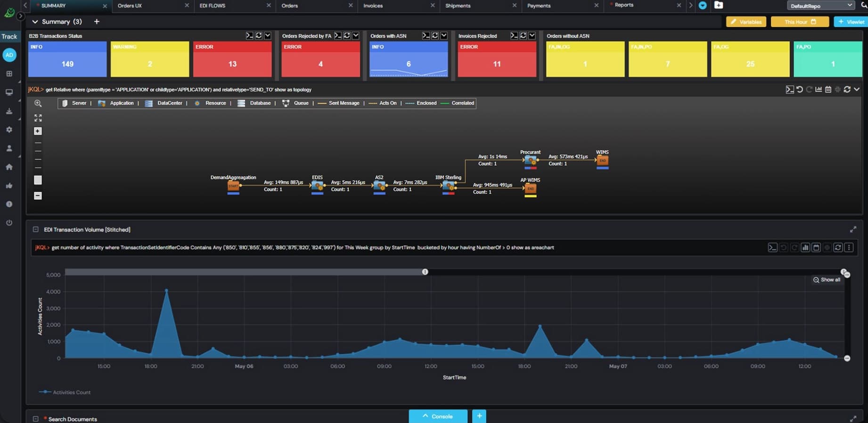Click Show all on the chart
This screenshot has height=423, width=868.
coord(827,280)
